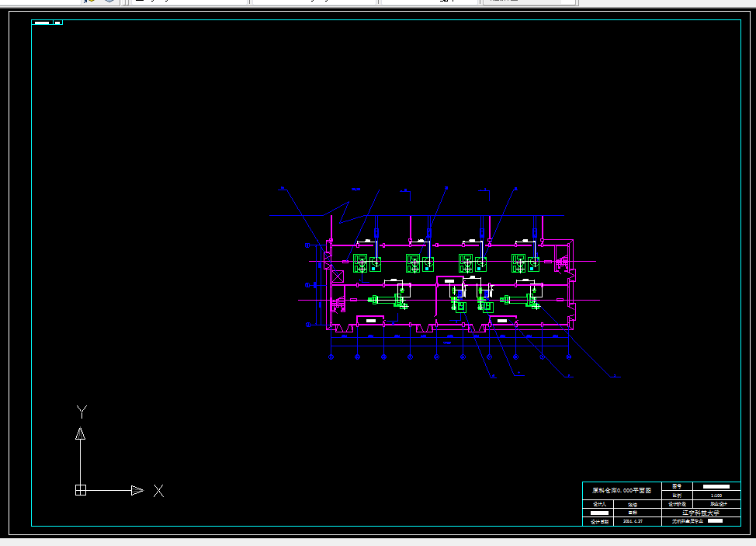This screenshot has width=756, height=546.
Task: Select the 设计人 label in the title block
Action: (x=598, y=504)
